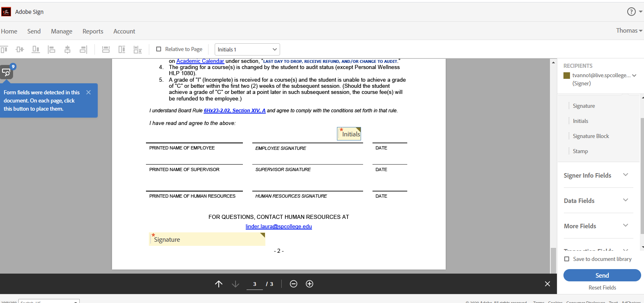
Task: Open the form field detection comment icon
Action: pos(7,72)
